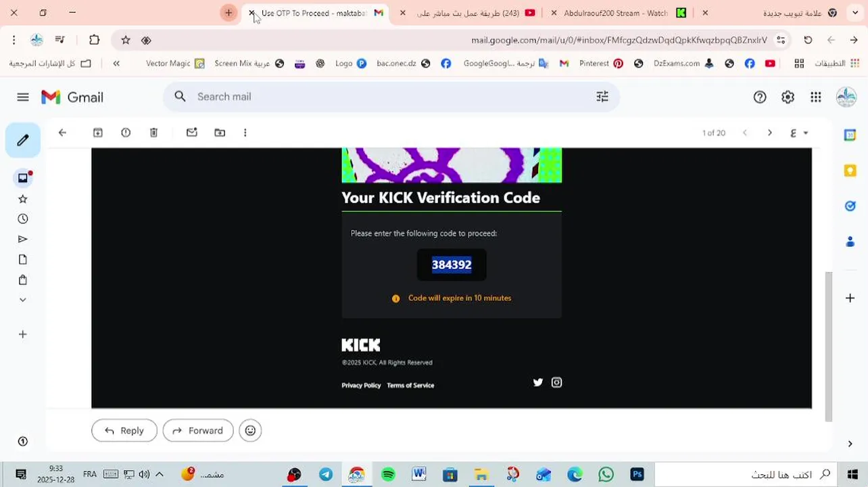Mark email as unread
The image size is (868, 487).
coord(192,133)
